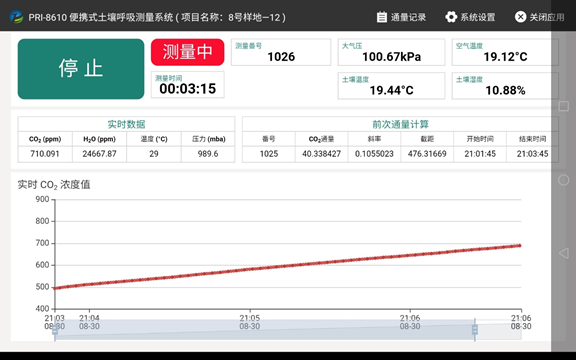Viewport: 576px width, 360px height.
Task: Click the H₂O (ppm) column header
Action: pyautogui.click(x=99, y=139)
